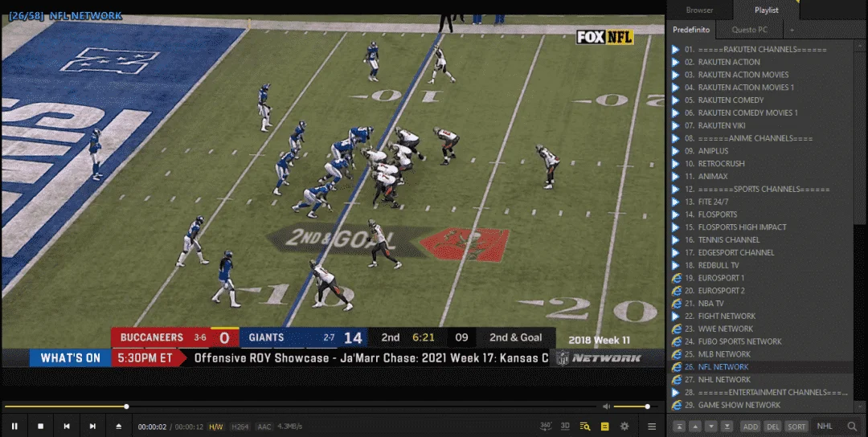
Task: Click the seek bar progress handle
Action: click(126, 406)
